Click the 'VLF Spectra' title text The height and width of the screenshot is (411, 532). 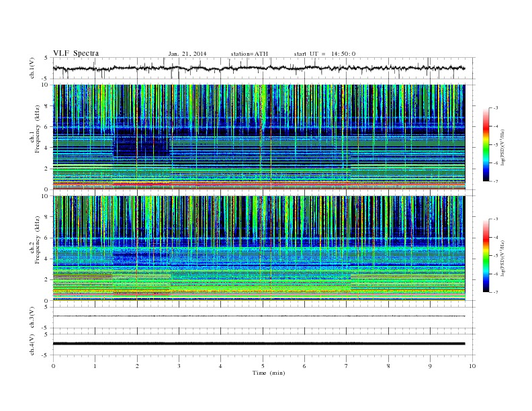(x=76, y=53)
